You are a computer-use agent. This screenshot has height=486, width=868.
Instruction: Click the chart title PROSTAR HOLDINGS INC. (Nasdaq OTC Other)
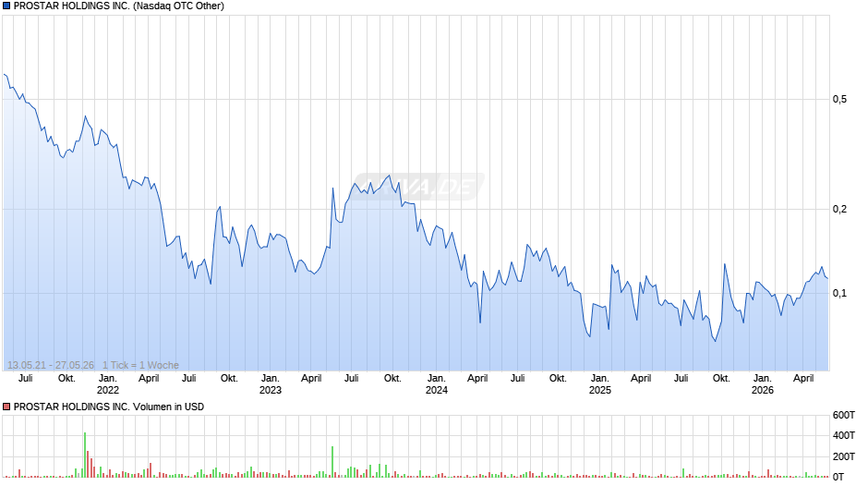tap(118, 6)
